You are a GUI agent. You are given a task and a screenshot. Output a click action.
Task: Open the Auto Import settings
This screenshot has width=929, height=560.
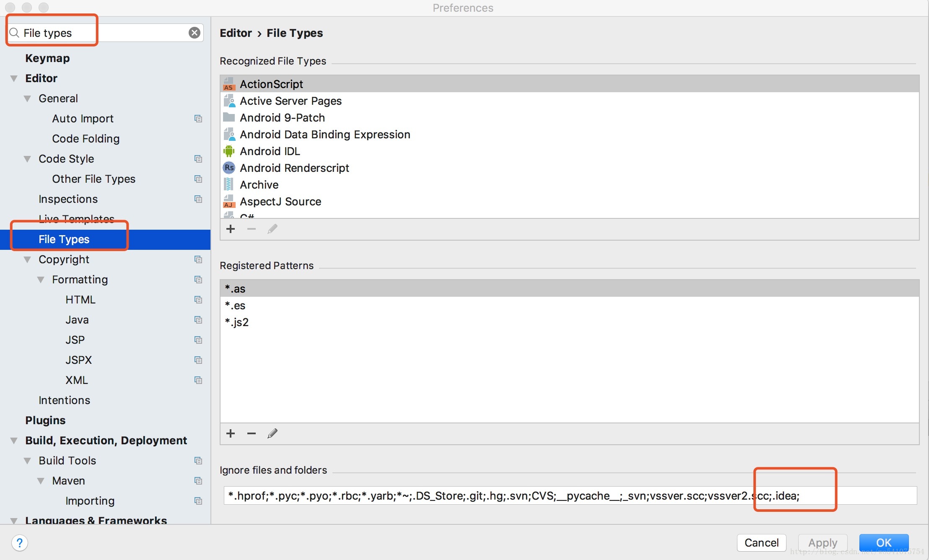pyautogui.click(x=83, y=119)
